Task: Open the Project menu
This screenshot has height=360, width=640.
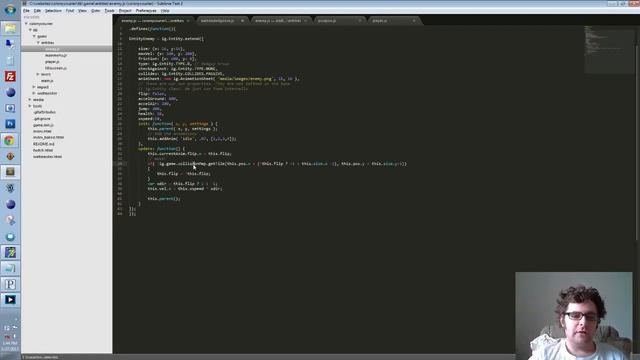Action: [125, 11]
